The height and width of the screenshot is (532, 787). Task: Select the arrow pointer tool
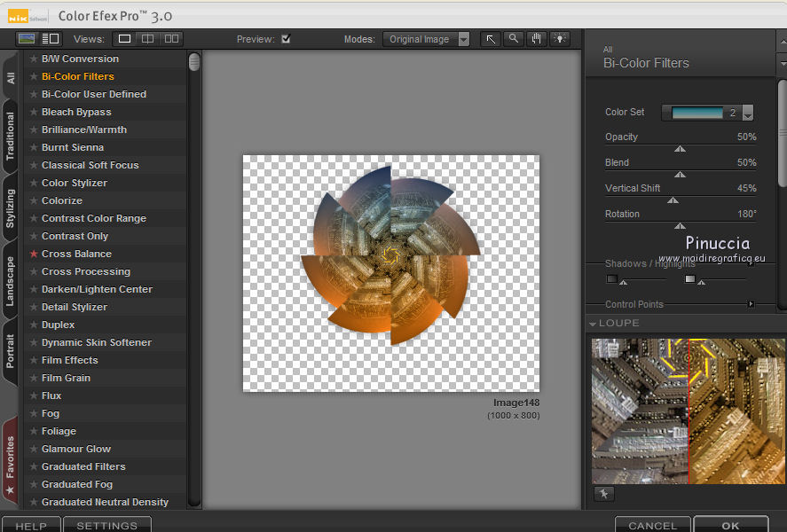[x=491, y=39]
